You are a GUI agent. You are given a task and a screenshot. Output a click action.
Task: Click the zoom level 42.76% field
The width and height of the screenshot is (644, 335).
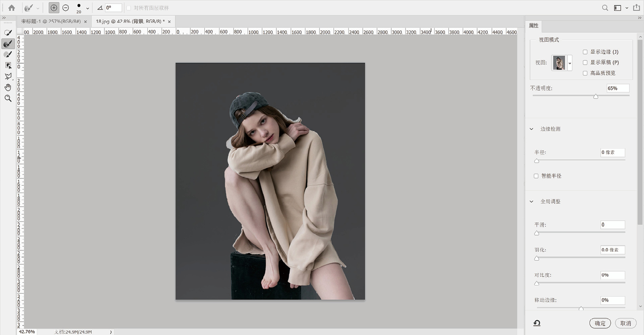[27, 332]
